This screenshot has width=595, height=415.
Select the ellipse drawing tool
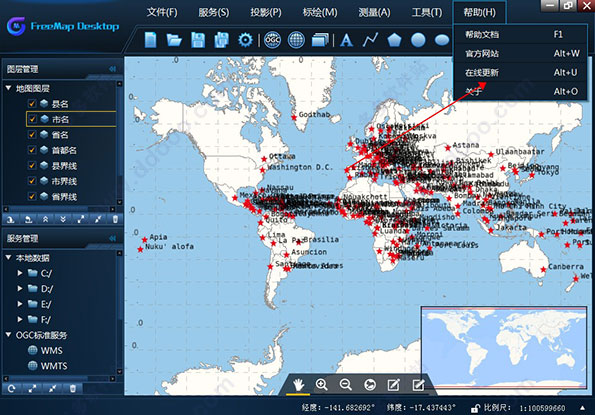[442, 40]
